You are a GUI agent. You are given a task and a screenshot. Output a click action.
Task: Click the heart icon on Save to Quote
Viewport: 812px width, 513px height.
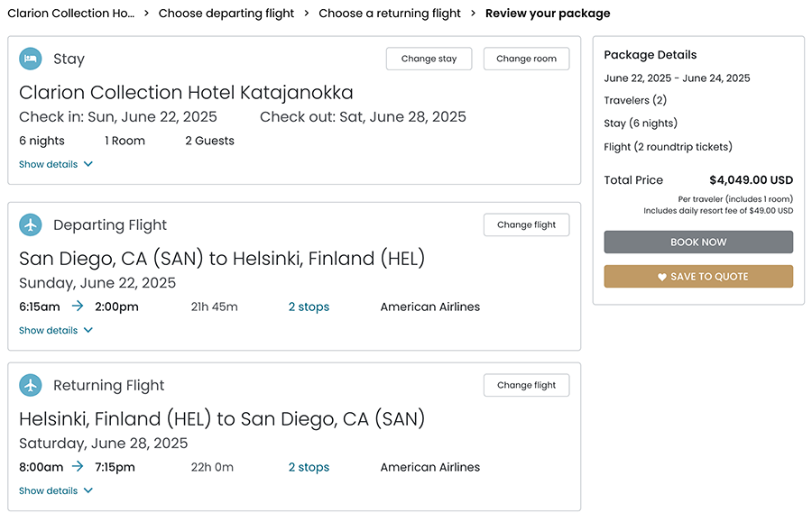coord(662,277)
